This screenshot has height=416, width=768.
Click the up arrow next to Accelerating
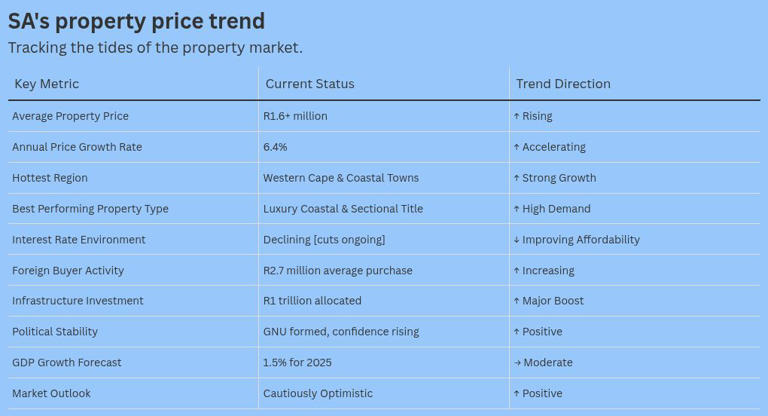point(516,147)
